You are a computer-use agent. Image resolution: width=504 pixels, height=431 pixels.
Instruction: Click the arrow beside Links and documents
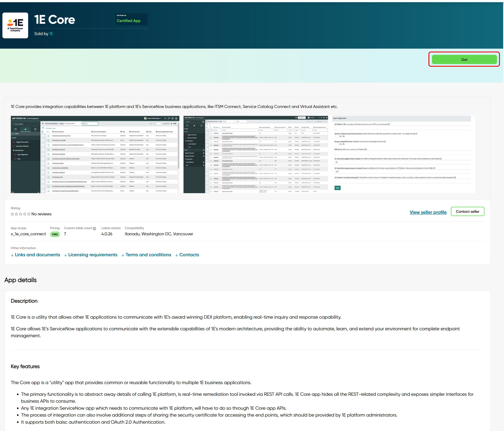(12, 255)
